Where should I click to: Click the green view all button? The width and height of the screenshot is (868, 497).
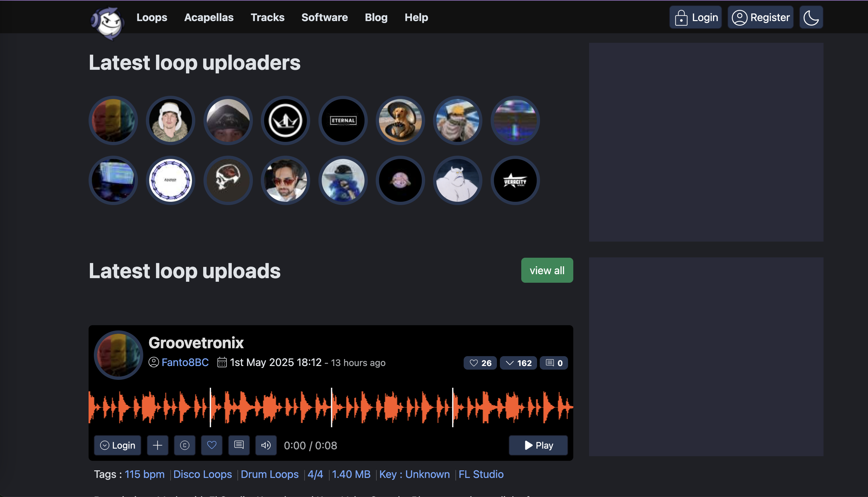pyautogui.click(x=547, y=270)
